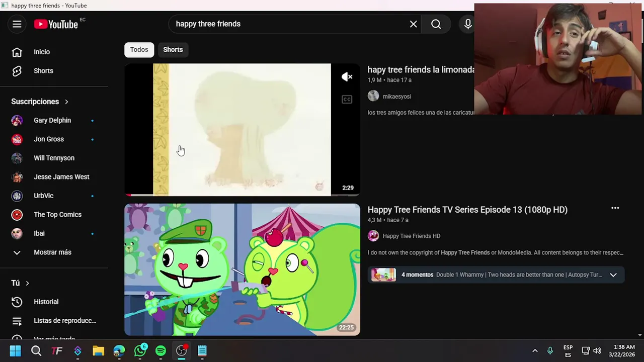Viewport: 644px width, 362px height.
Task: Open Shorts in the sidebar
Action: click(x=54, y=71)
